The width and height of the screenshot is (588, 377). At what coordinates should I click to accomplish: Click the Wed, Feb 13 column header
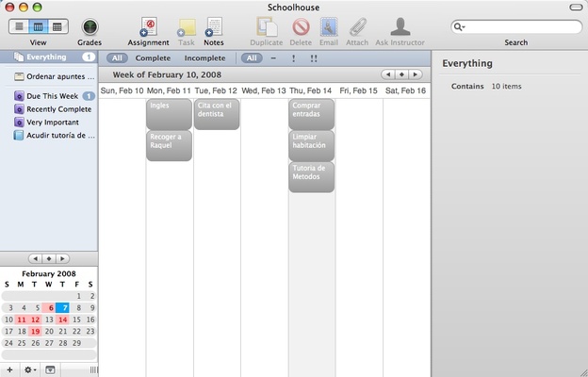point(264,90)
